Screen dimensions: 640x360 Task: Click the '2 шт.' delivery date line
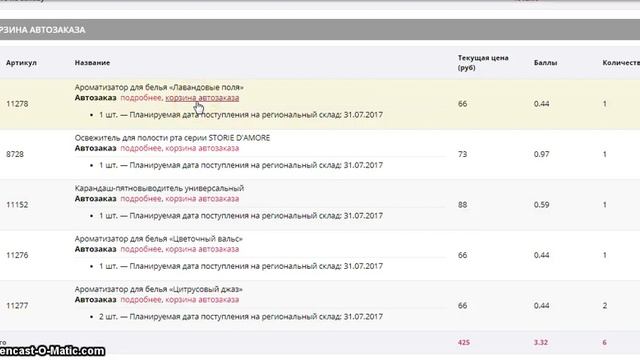pyautogui.click(x=241, y=317)
